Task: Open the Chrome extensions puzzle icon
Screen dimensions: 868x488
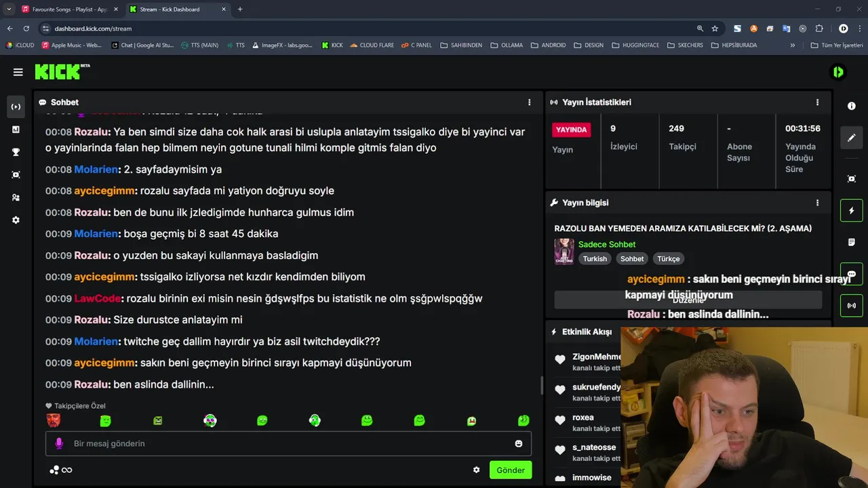Action: [x=819, y=28]
